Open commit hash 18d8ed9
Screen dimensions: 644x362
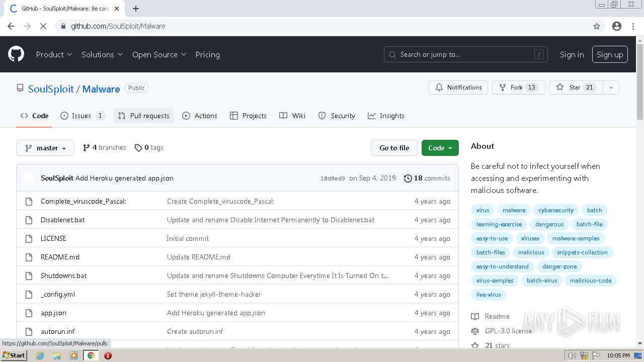click(x=333, y=178)
